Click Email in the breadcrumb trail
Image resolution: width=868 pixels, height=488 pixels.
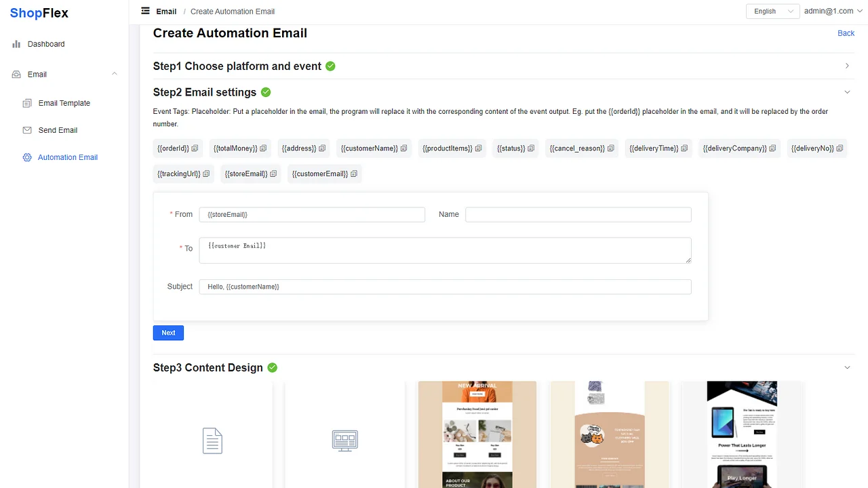click(167, 11)
